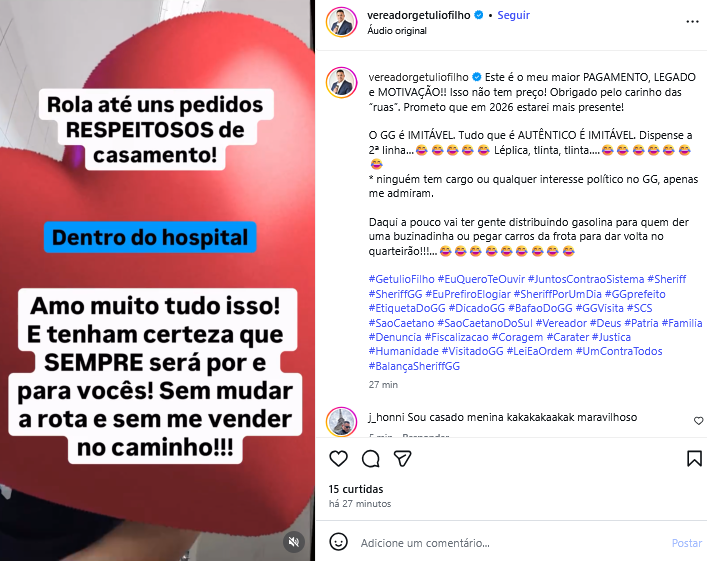Open the Áudio original link
Image resolution: width=707 pixels, height=561 pixels.
397,31
